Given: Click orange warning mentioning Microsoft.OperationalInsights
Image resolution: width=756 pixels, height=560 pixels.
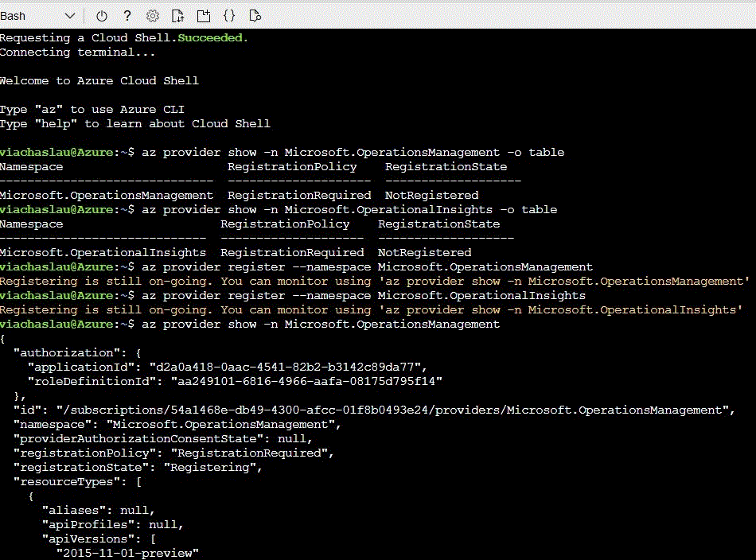Looking at the screenshot, I should pos(372,310).
